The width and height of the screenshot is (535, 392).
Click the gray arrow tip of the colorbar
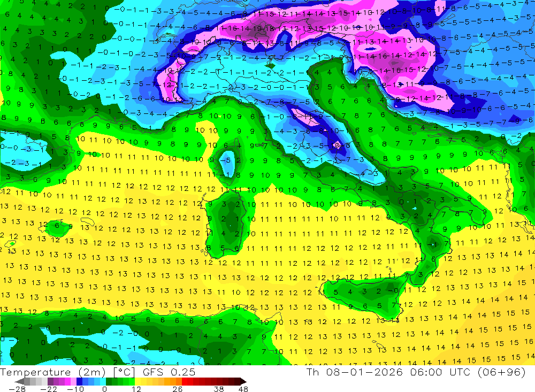(19, 382)
